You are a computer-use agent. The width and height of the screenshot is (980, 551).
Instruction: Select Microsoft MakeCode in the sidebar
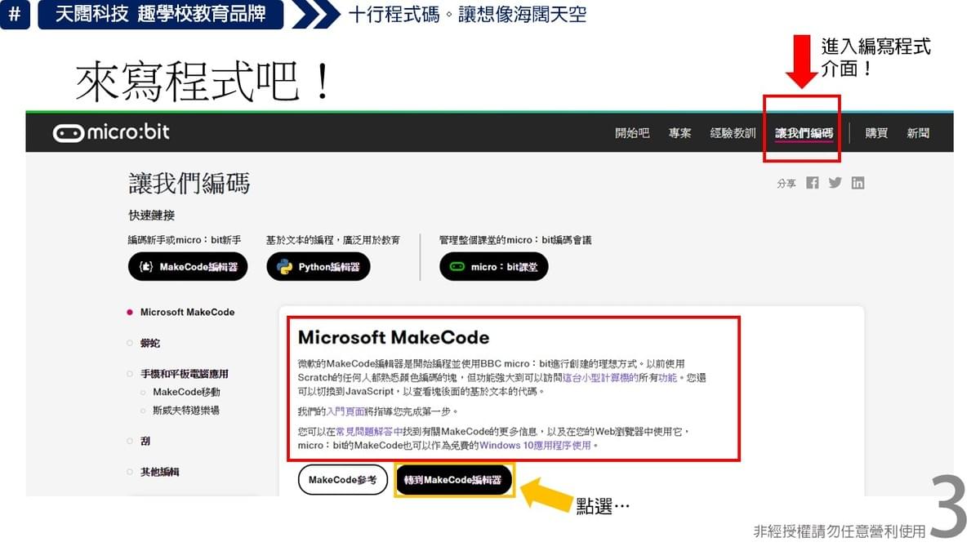tap(187, 312)
